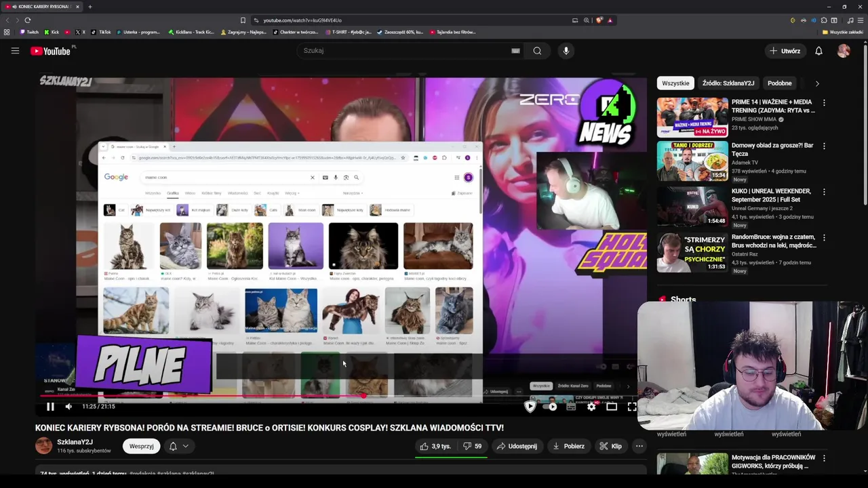
Task: Click the Udostępnij share button
Action: 517,446
